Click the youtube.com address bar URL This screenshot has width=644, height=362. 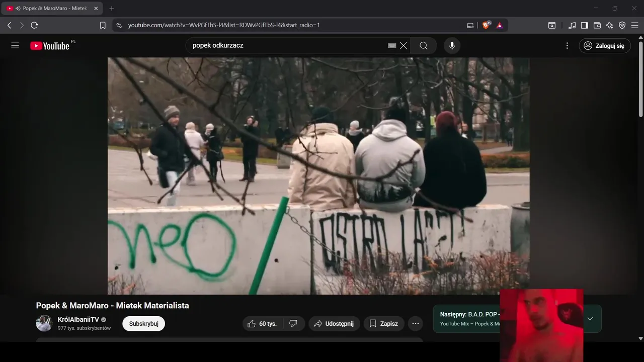pos(224,25)
